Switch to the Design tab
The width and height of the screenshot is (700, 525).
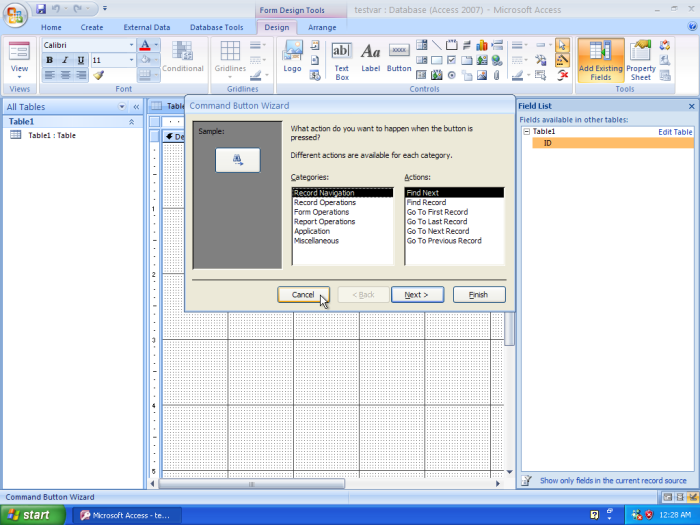277,27
